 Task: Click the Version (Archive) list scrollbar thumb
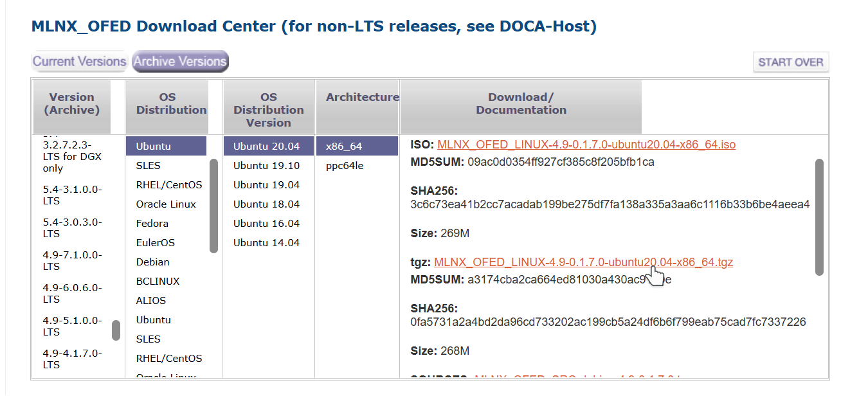pyautogui.click(x=116, y=330)
